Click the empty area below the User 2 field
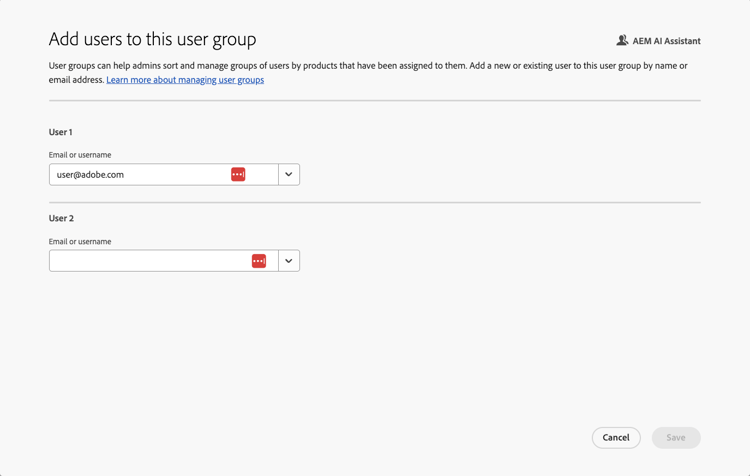This screenshot has height=476, width=750. (374, 350)
